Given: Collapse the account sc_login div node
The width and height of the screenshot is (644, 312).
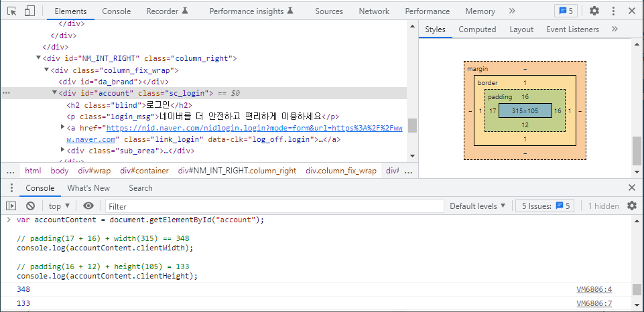Looking at the screenshot, I should [55, 93].
